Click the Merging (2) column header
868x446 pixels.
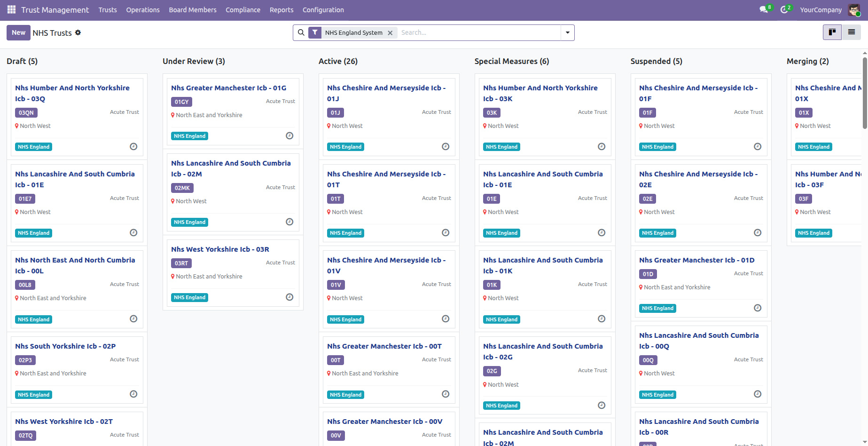tap(808, 61)
